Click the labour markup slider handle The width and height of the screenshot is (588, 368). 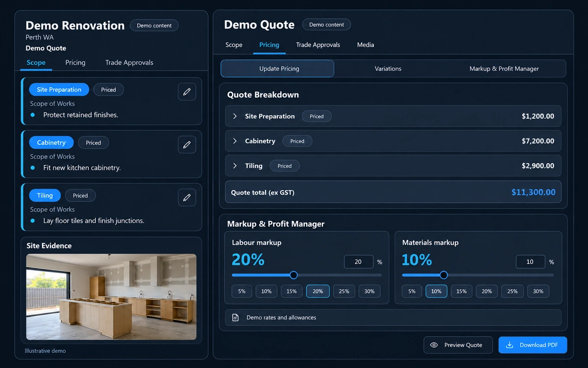point(294,275)
